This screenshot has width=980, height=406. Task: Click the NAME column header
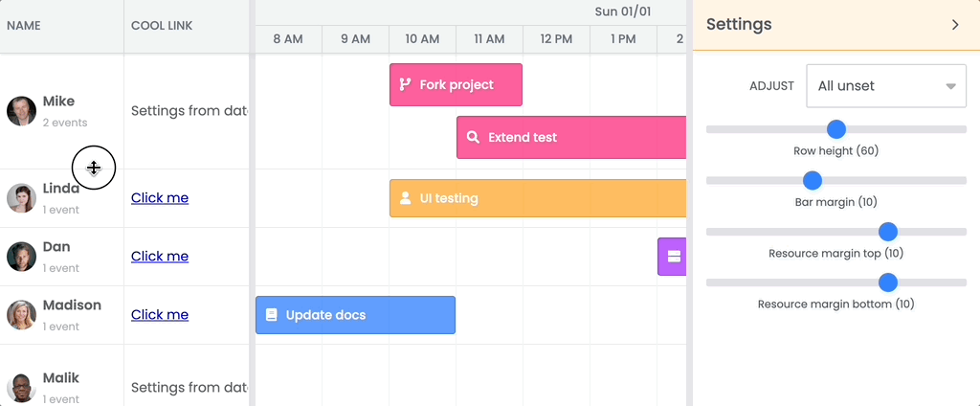click(x=24, y=26)
